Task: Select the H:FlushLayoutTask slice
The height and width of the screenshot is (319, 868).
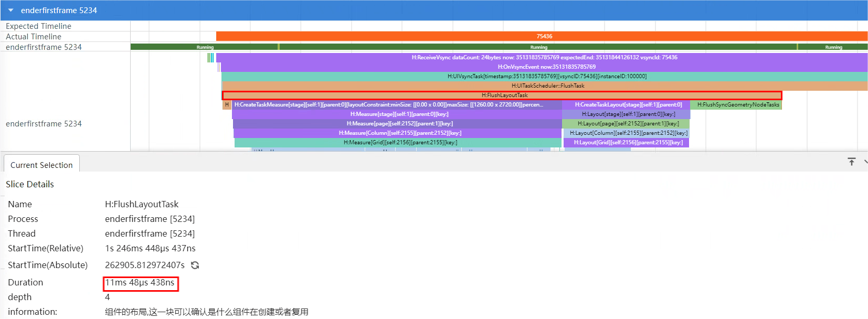Action: [504, 95]
